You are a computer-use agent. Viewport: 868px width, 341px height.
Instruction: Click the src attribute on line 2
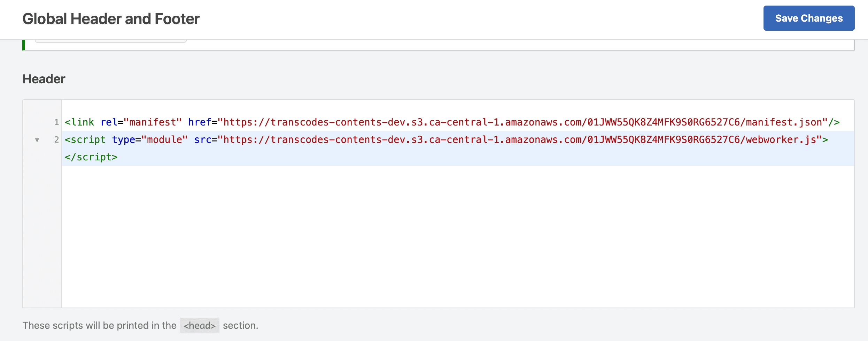click(x=204, y=139)
